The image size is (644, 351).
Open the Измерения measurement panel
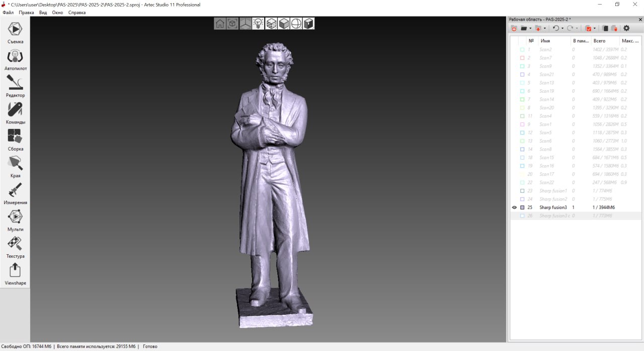pos(15,193)
